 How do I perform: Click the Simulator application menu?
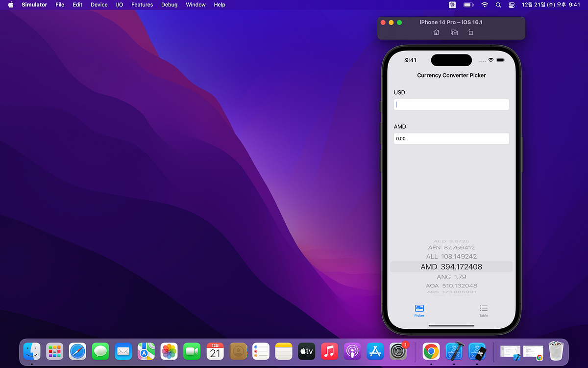click(34, 5)
